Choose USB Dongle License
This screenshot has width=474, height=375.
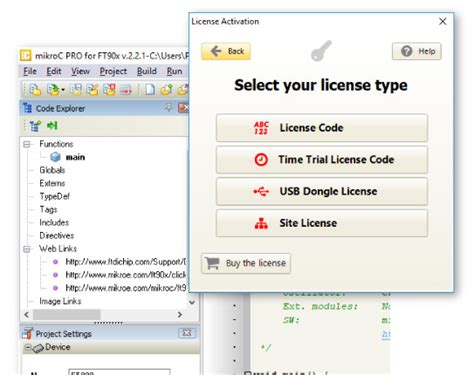[322, 191]
